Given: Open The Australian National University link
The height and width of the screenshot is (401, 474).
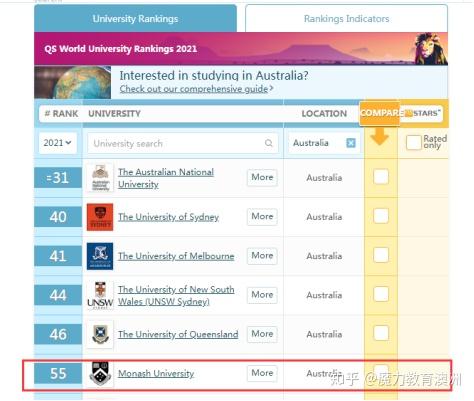Looking at the screenshot, I should click(x=166, y=178).
